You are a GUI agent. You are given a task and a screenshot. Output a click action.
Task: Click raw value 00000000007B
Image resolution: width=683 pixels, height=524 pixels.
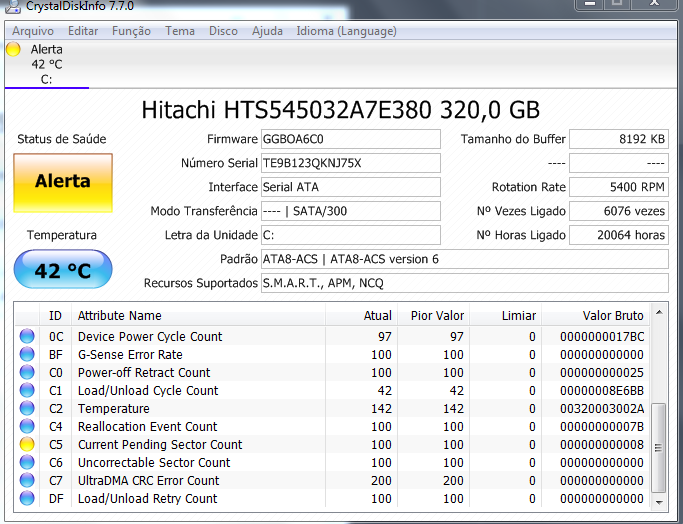(x=602, y=427)
